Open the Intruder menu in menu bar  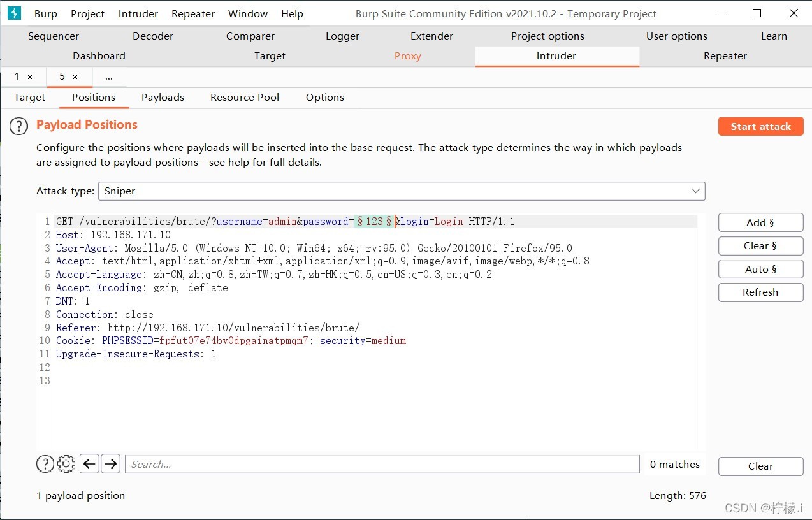(x=138, y=13)
